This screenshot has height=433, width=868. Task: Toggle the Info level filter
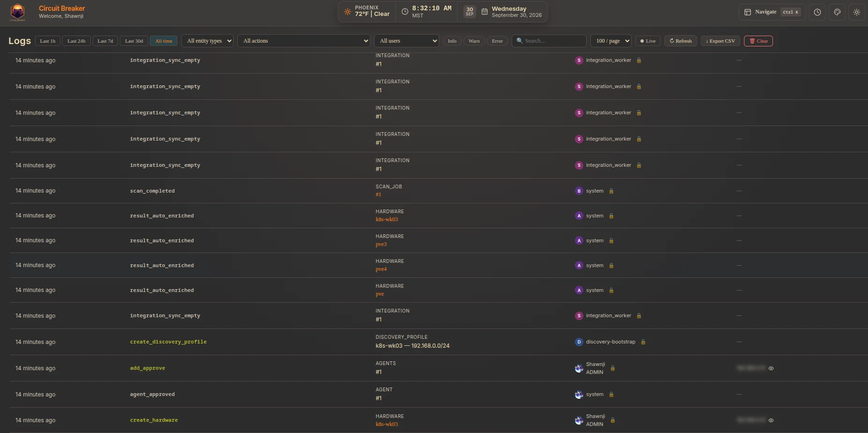pyautogui.click(x=452, y=41)
